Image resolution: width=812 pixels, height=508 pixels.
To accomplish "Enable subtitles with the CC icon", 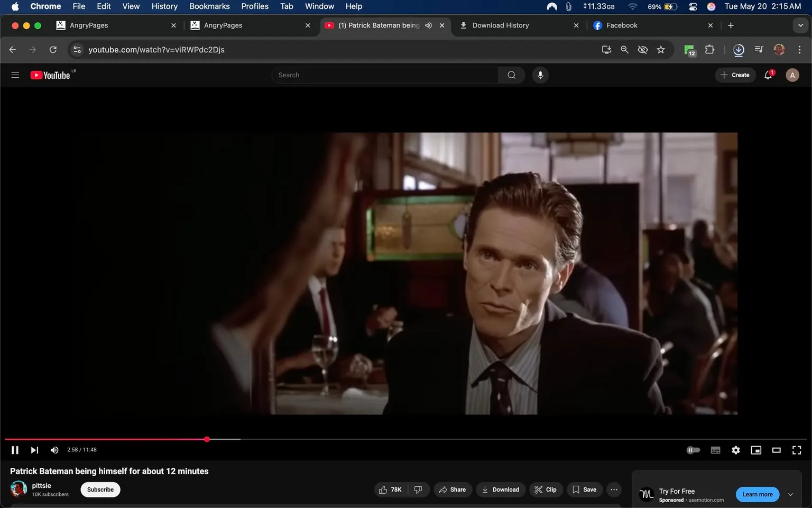I will point(715,450).
